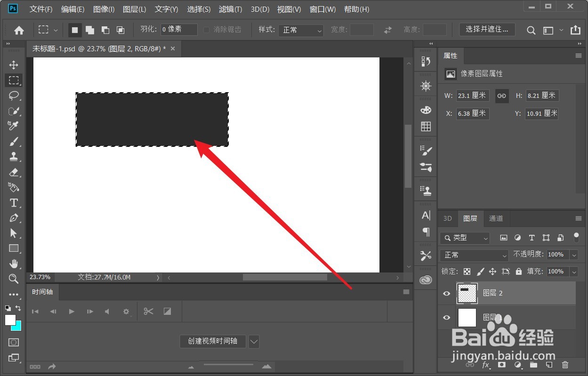Click the foreground color swatch
Image resolution: width=588 pixels, height=376 pixels.
click(10, 320)
